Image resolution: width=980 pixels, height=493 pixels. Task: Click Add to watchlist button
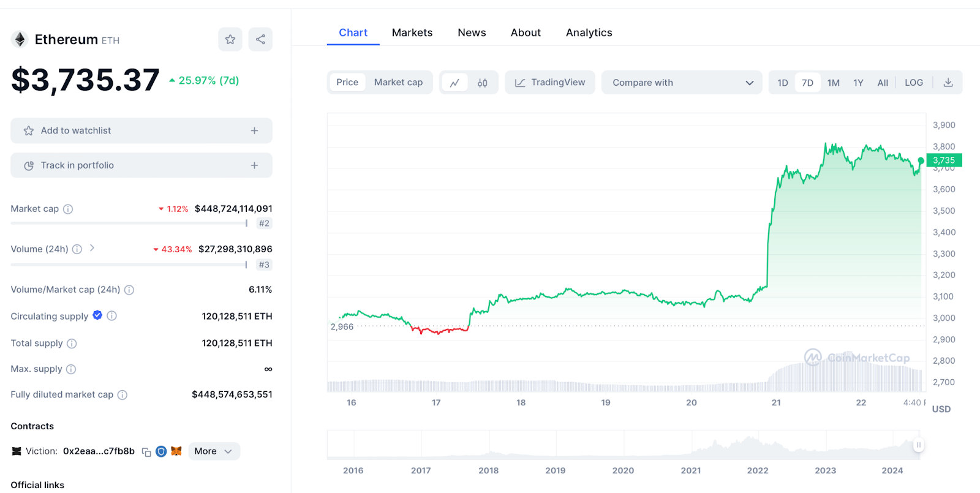pyautogui.click(x=141, y=130)
